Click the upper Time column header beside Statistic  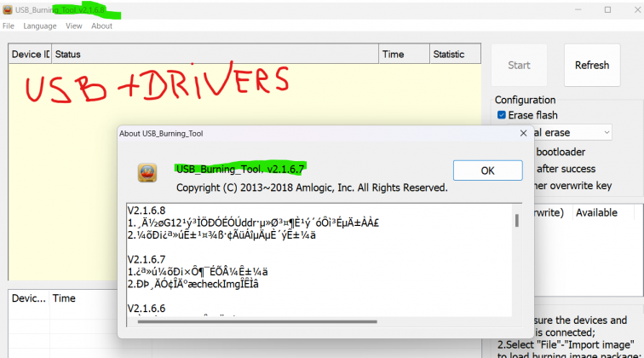[404, 55]
